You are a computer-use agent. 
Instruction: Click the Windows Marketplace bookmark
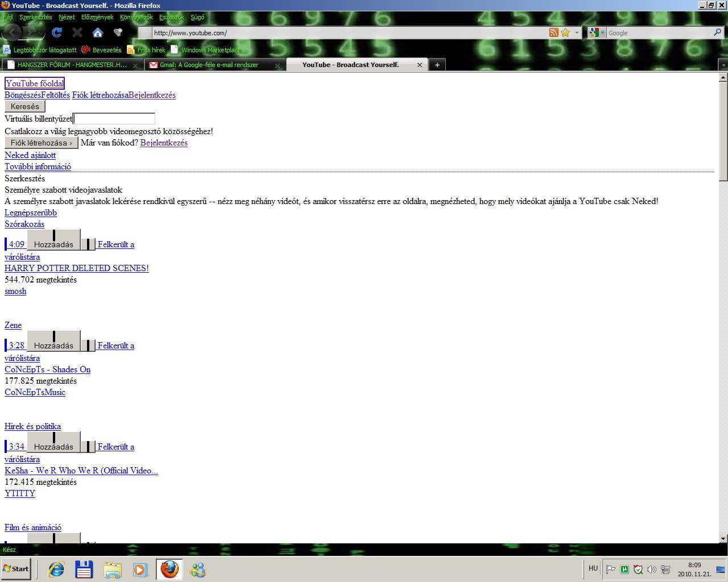pos(206,50)
